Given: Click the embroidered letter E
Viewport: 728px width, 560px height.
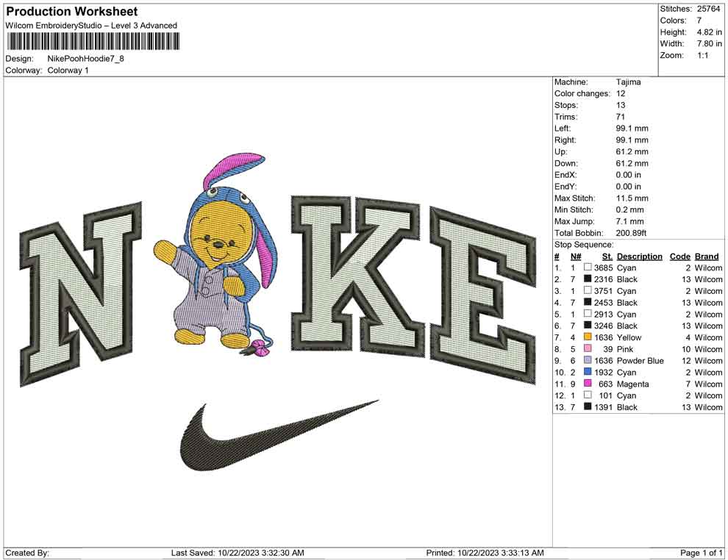Looking at the screenshot, I should [x=483, y=295].
